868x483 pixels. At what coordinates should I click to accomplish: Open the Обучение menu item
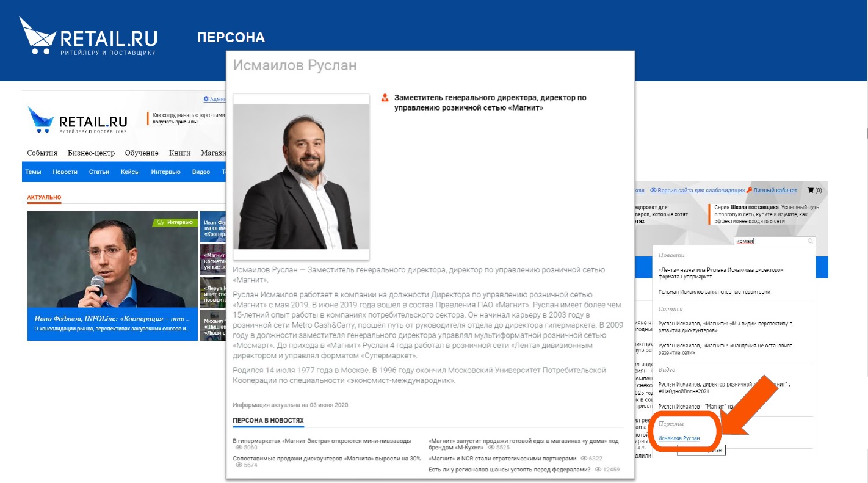coord(142,153)
